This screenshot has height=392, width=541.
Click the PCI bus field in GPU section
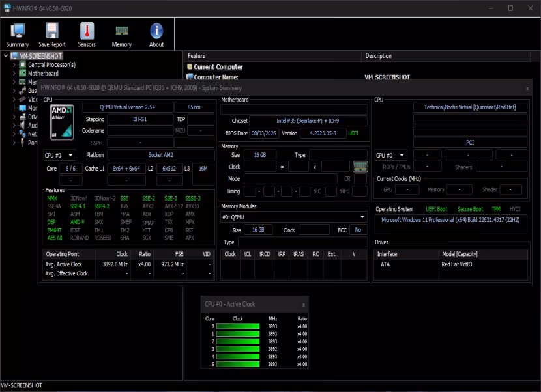pyautogui.click(x=470, y=143)
